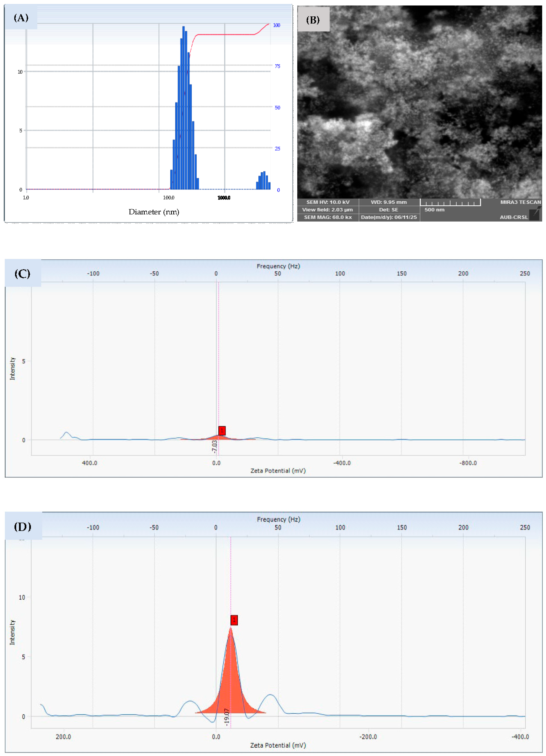The height and width of the screenshot is (756, 546).
Task: Click Zeta Potential (mV) title in panel D
Action: [x=278, y=745]
